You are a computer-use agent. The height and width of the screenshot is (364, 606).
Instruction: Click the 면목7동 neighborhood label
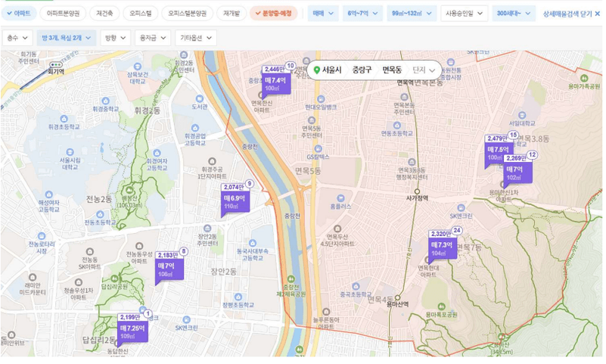(469, 247)
